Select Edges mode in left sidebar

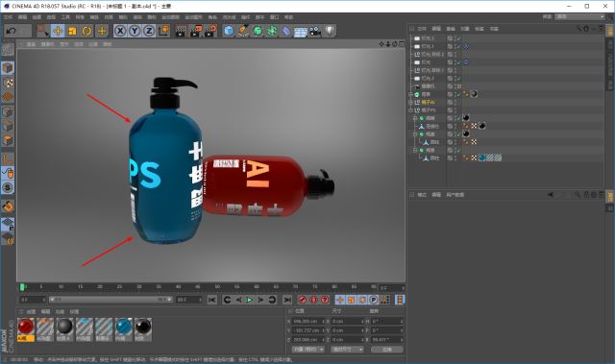coord(8,126)
